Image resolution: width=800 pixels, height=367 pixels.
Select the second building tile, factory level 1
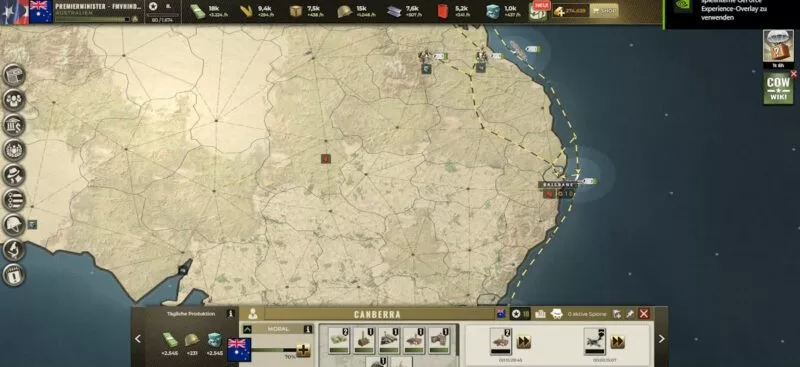(x=364, y=341)
